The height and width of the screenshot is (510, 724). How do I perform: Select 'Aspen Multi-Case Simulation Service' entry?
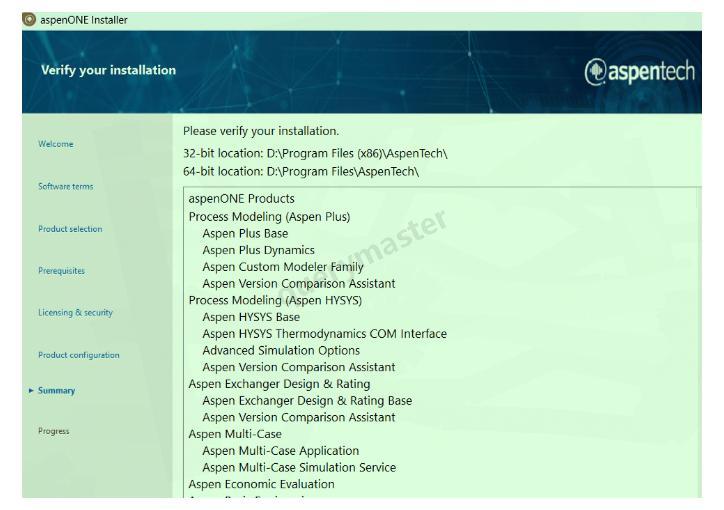coord(299,468)
